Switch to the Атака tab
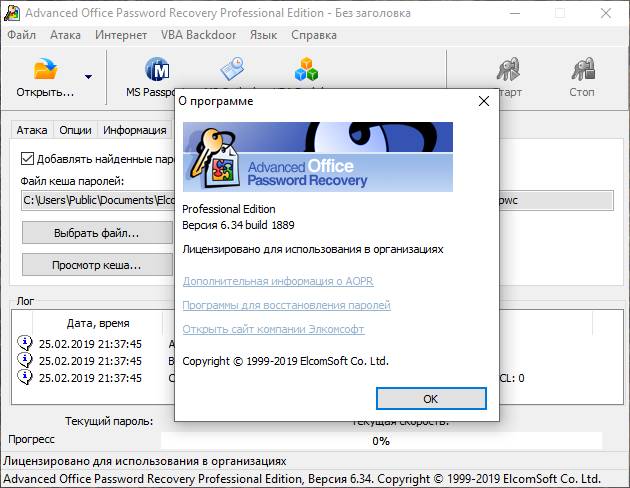The width and height of the screenshot is (630, 488). point(32,130)
